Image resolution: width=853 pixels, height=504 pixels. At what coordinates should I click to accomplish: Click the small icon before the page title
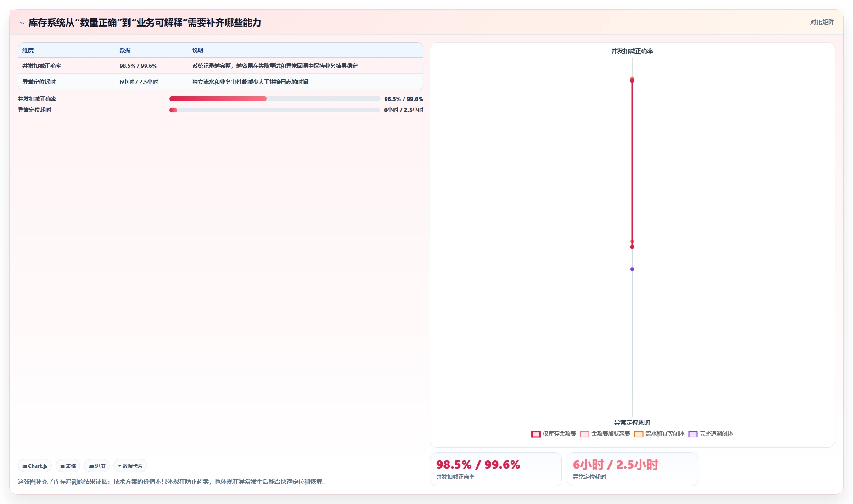(x=22, y=23)
